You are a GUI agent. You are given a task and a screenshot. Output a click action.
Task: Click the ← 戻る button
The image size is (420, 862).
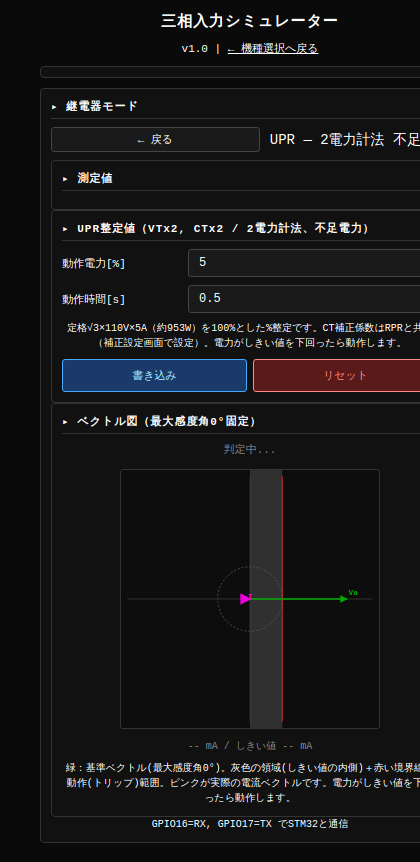155,140
